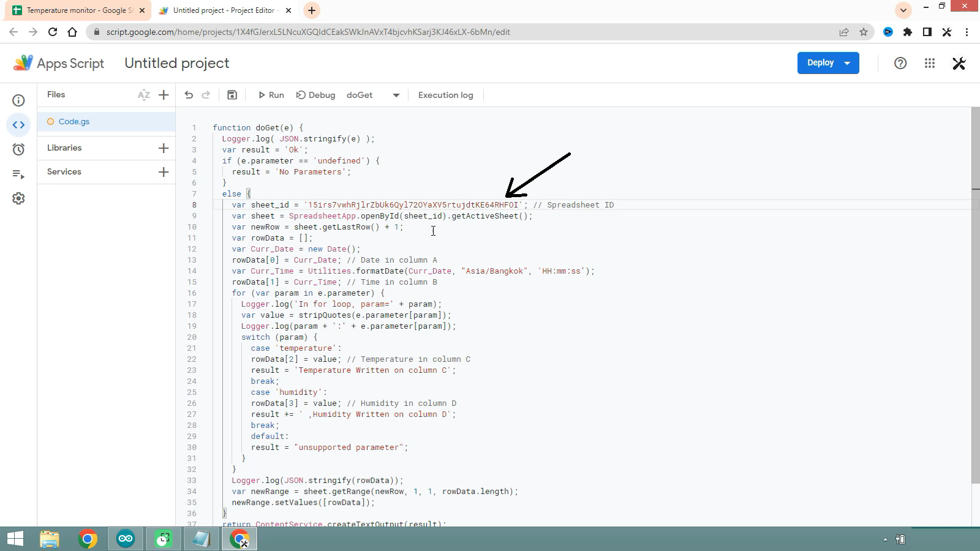Go back to the previous page
Image resolution: width=980 pixels, height=551 pixels.
point(13,32)
